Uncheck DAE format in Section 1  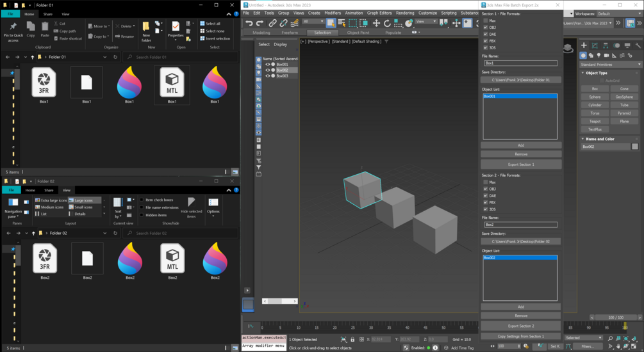(486, 34)
